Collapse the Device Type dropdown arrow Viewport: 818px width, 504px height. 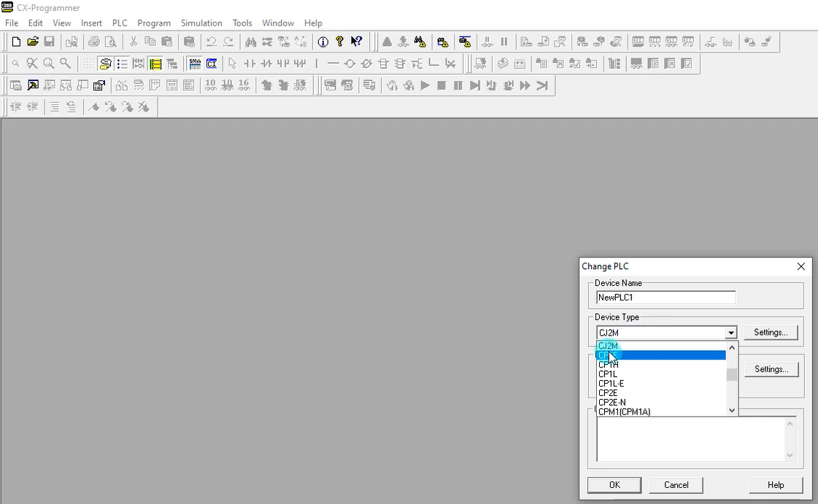pyautogui.click(x=730, y=333)
